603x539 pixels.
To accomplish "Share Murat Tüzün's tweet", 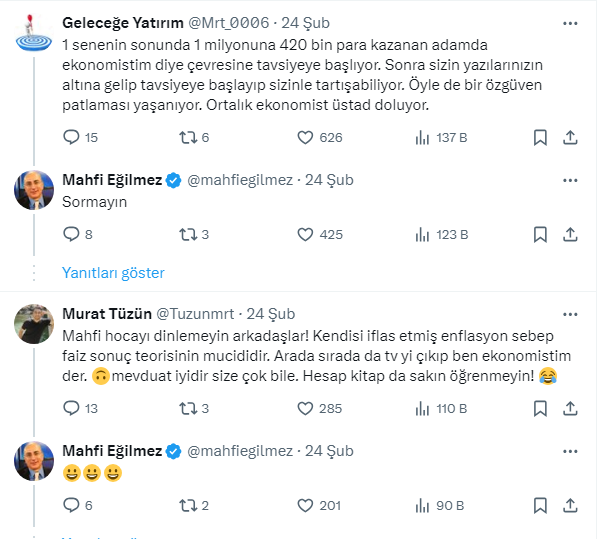I will [x=570, y=408].
